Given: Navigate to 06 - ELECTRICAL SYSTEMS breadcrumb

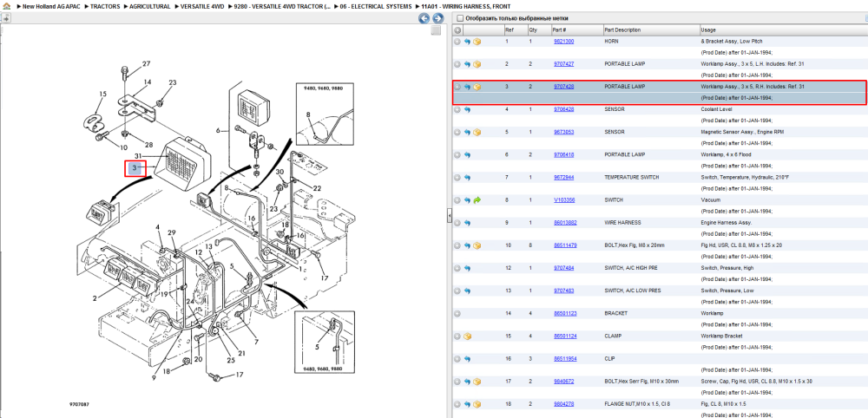Looking at the screenshot, I should [376, 7].
